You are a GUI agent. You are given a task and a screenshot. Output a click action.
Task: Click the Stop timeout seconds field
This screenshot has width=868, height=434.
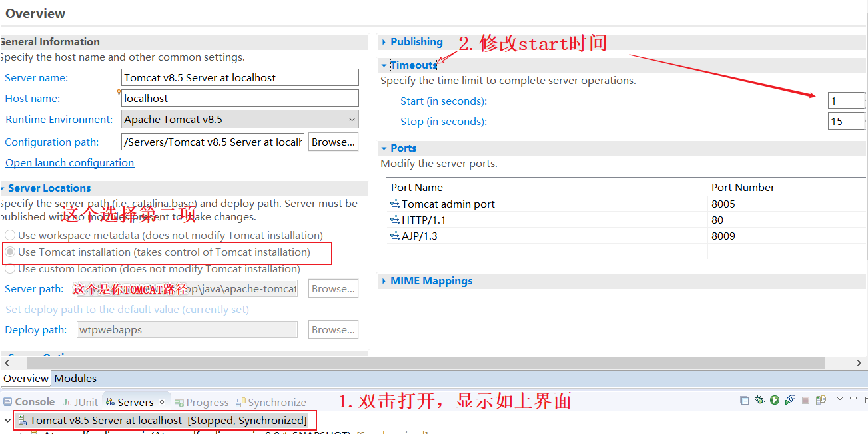point(846,121)
